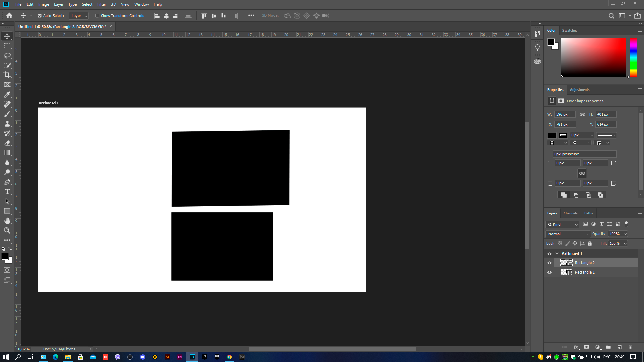
Task: Click the delete layer trash icon
Action: tap(630, 347)
